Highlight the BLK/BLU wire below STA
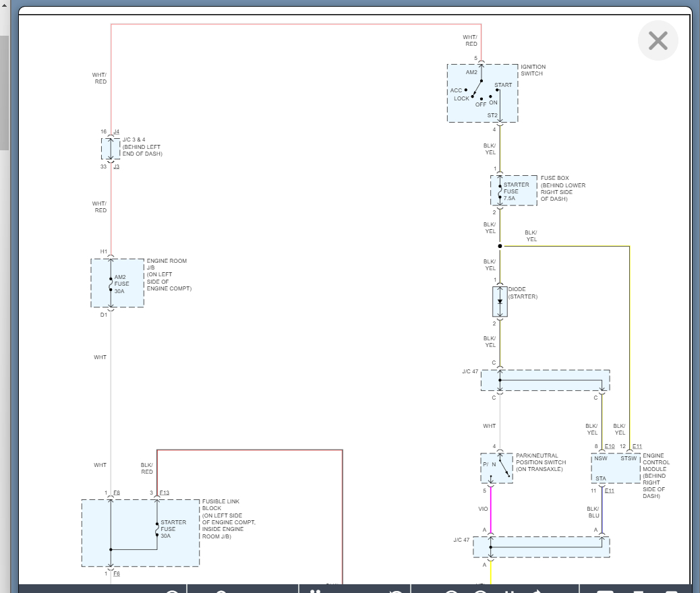700x593 pixels. coord(602,512)
